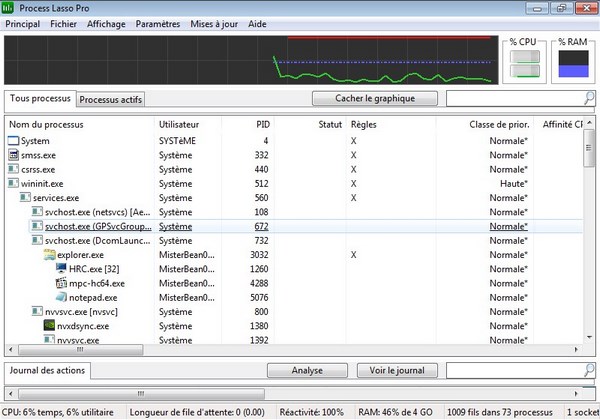600x420 pixels.
Task: Click the RAM: 46% de 4 GO status
Action: [x=395, y=412]
